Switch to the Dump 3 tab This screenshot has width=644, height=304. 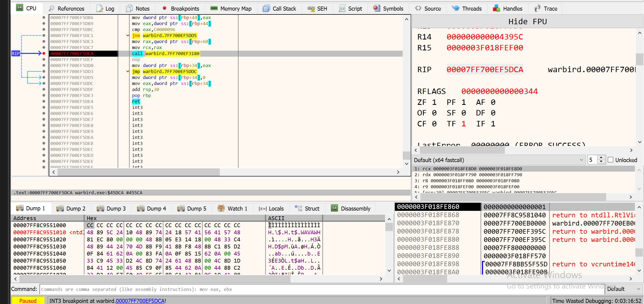click(x=111, y=208)
